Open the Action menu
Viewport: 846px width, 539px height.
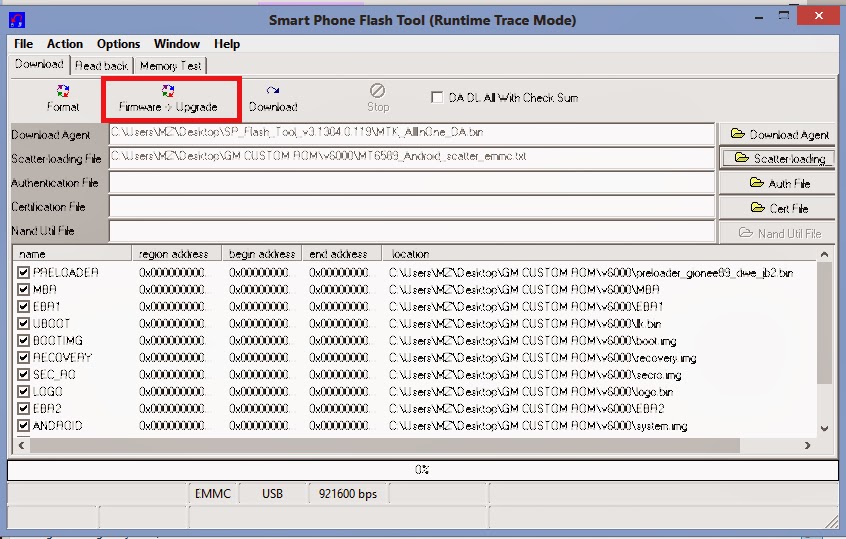[x=65, y=44]
